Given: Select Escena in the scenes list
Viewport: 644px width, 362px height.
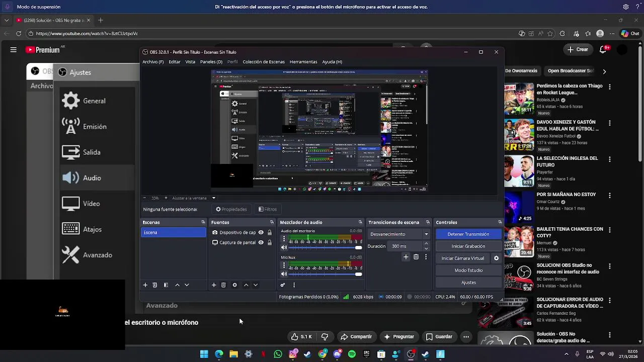Looking at the screenshot, I should pyautogui.click(x=174, y=233).
